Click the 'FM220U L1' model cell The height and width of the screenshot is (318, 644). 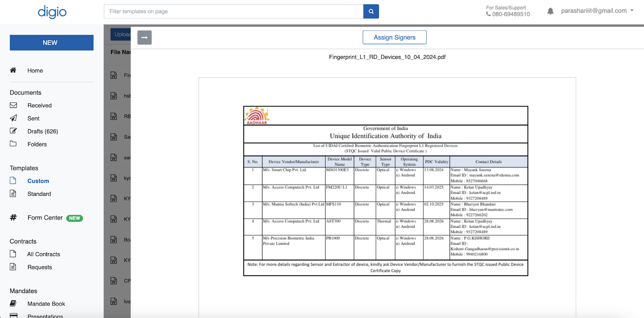tap(340, 193)
